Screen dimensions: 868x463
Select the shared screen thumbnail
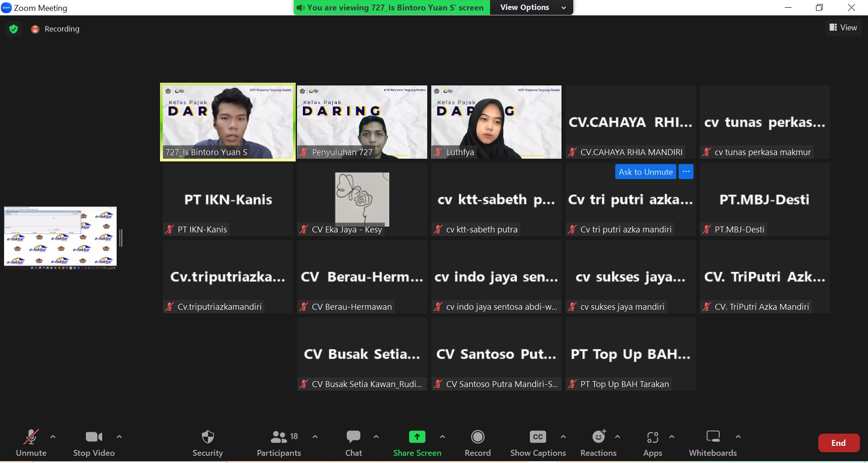[60, 237]
